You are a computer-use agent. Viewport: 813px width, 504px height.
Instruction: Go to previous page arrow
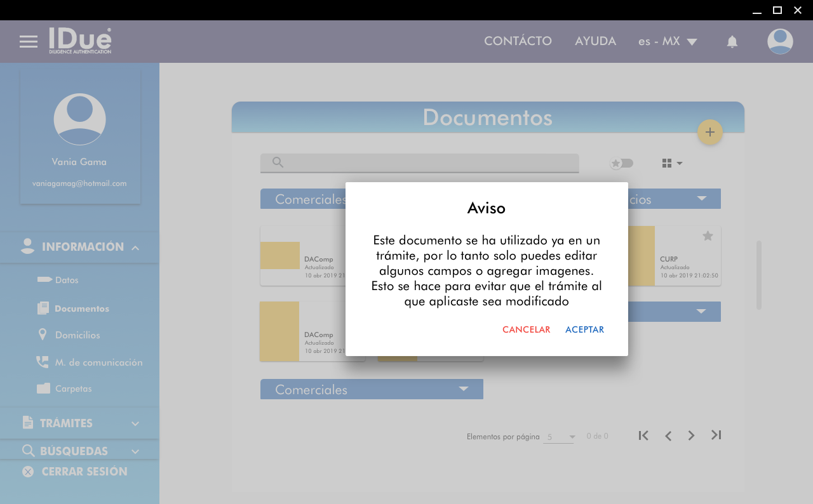(x=668, y=435)
